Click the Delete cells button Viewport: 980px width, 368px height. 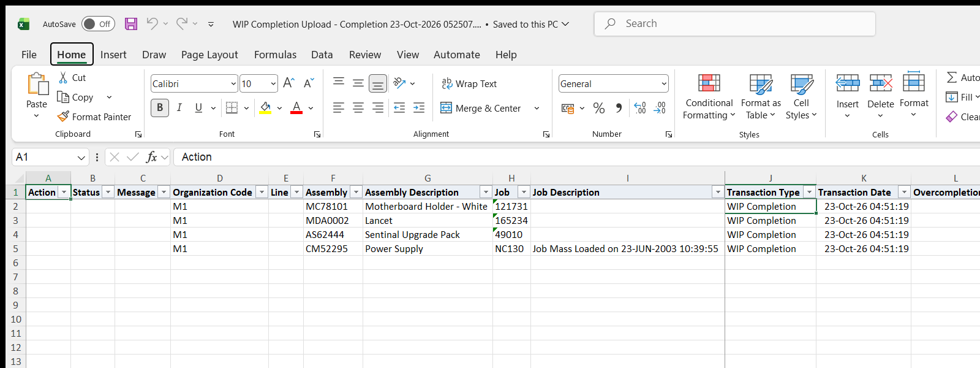point(881,96)
